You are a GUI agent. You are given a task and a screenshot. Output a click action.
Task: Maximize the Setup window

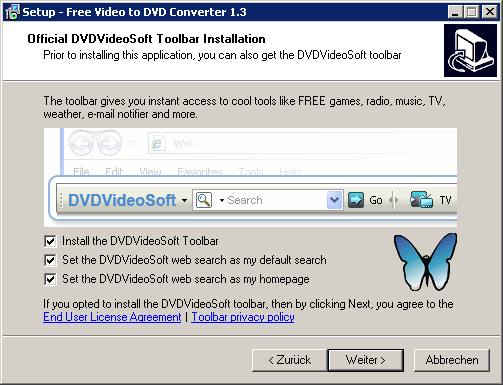pos(472,12)
